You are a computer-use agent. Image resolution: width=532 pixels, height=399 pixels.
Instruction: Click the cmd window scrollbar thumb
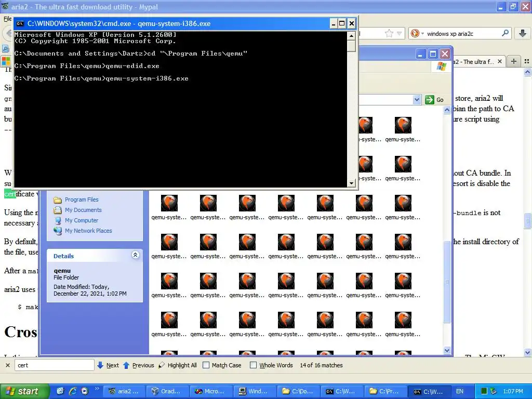tap(352, 46)
